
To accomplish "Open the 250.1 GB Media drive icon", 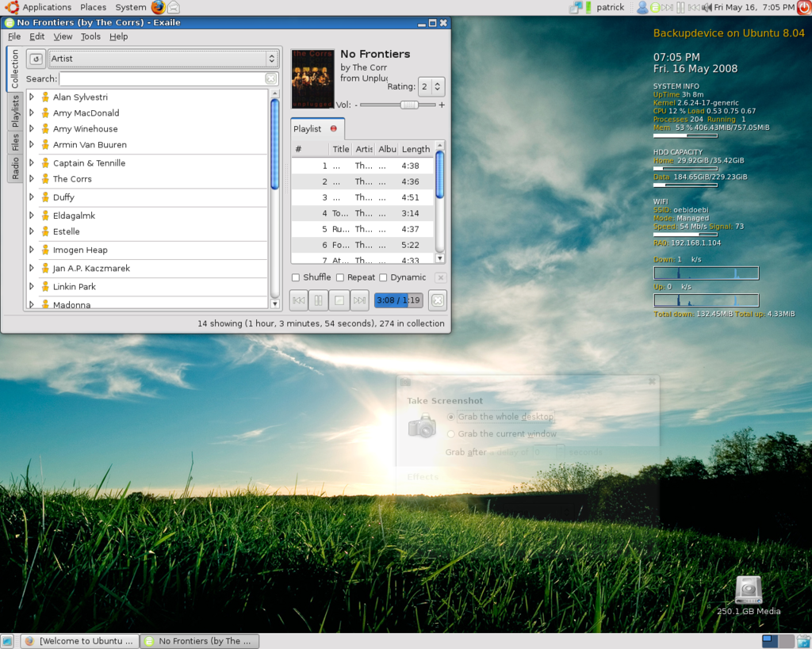I will click(749, 590).
